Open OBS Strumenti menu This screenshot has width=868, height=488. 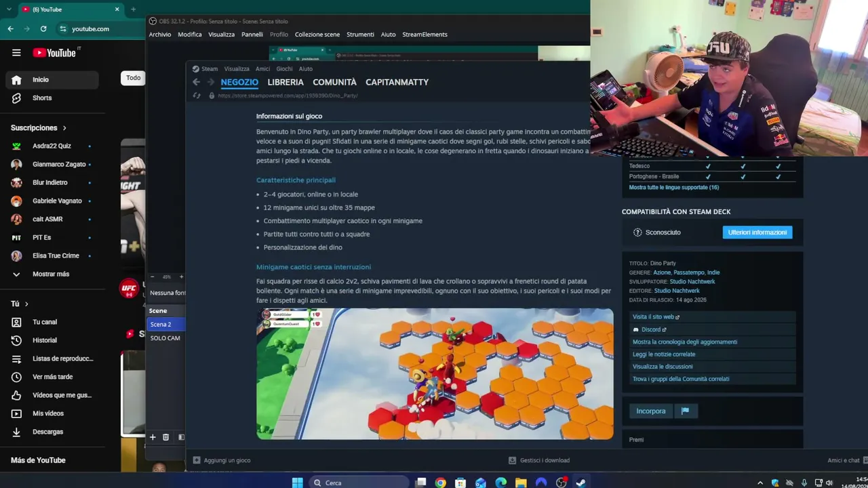360,35
